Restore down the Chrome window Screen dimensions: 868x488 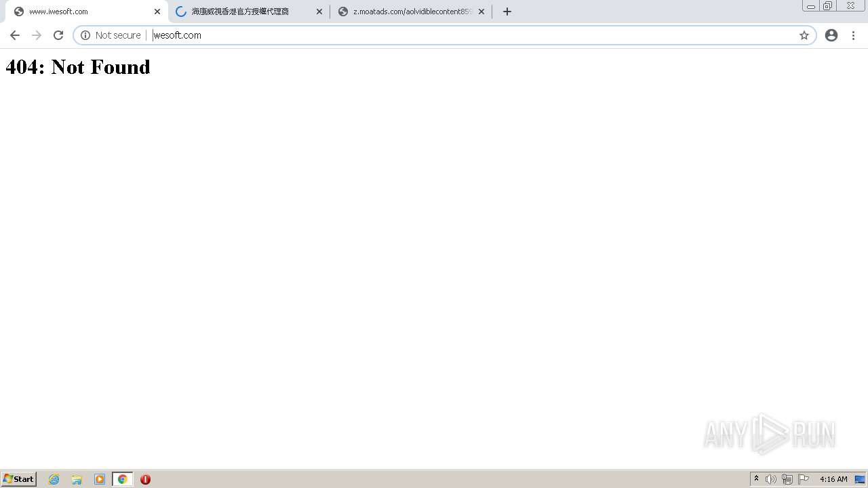828,6
